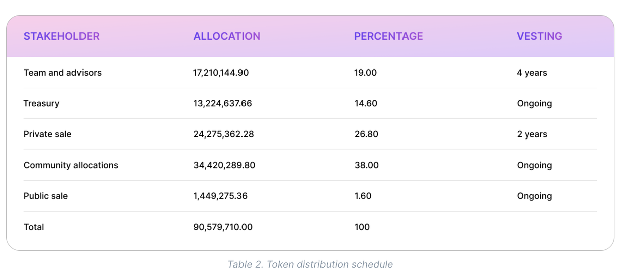Click the VESTING column header
The height and width of the screenshot is (276, 644).
539,36
